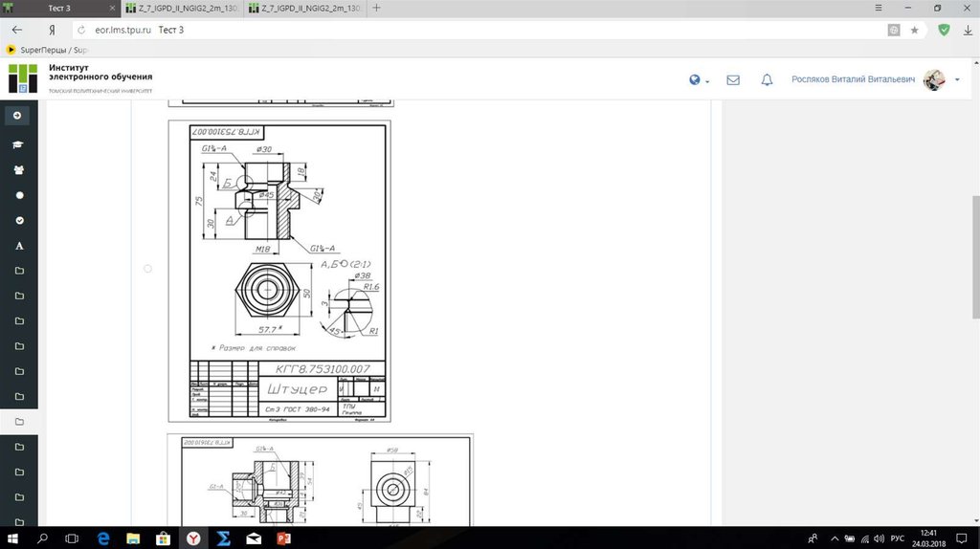980x549 pixels.
Task: Switch to the second Z_7_IGPD_II_NGIG2 tab
Action: point(304,8)
